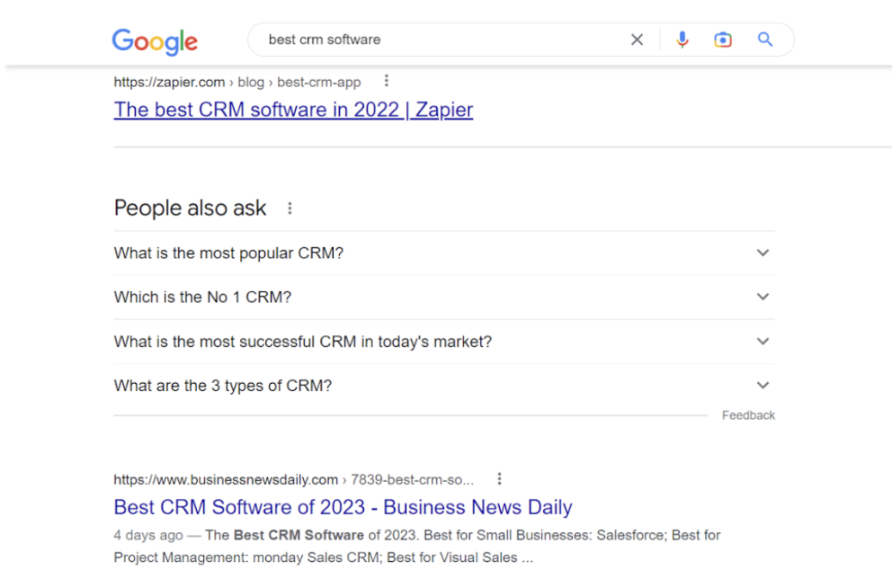Open 'The best CRM software in 2022 | Zapier'
This screenshot has width=892, height=588.
(293, 109)
